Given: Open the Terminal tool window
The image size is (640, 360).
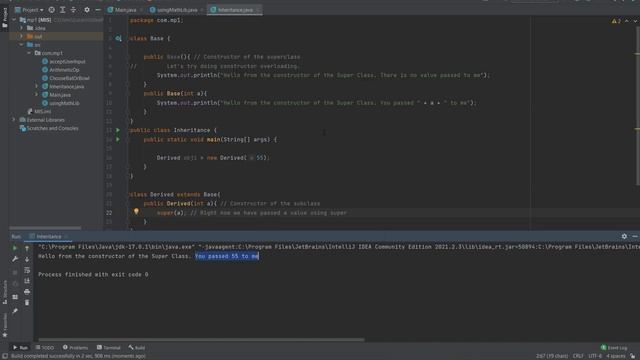Looking at the screenshot, I should [109, 348].
